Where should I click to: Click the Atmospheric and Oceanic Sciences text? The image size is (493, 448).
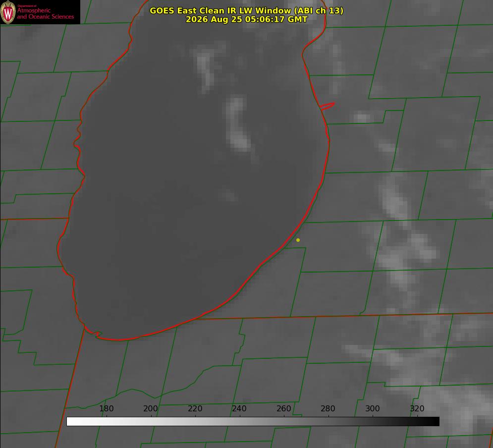click(x=45, y=13)
